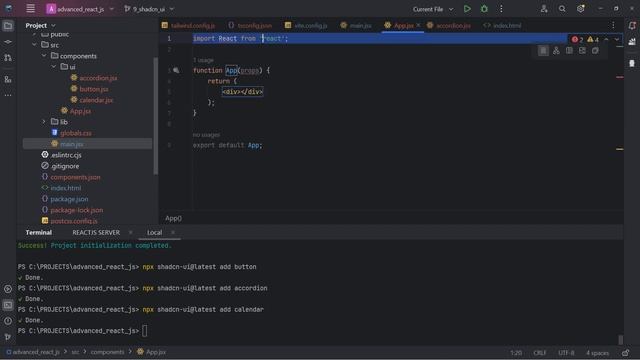640x360 pixels.
Task: Select App.jsx in the project tree
Action: 80,111
